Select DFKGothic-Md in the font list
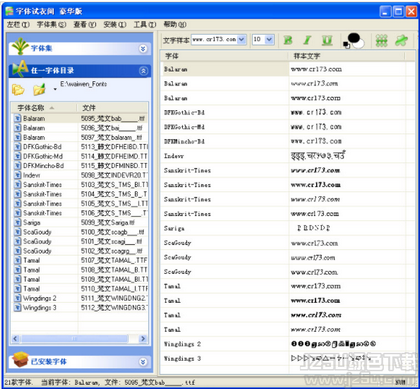 pyautogui.click(x=43, y=156)
